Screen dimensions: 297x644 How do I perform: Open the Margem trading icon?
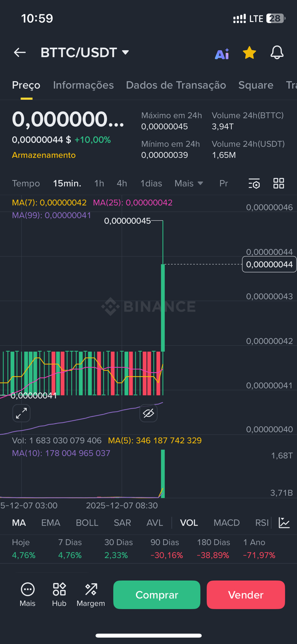(x=91, y=595)
